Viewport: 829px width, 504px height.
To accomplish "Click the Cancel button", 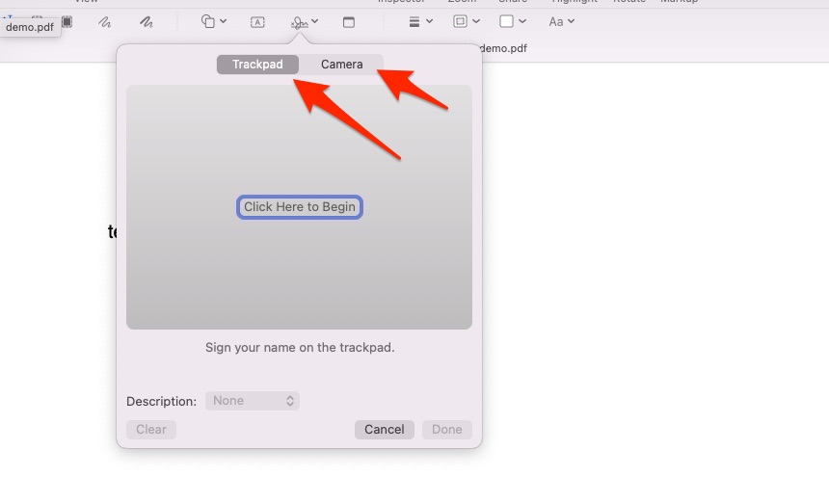I will point(384,430).
